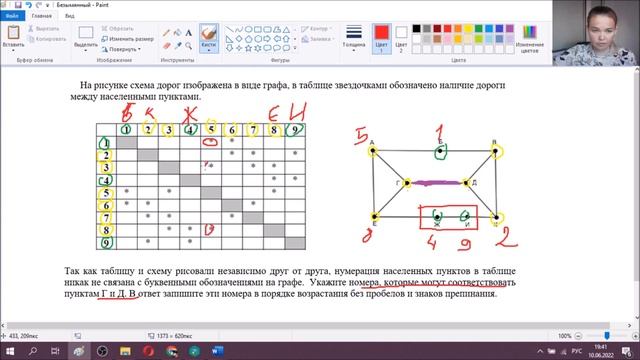Open the Thickness (Толщина) dropdown

[354, 38]
